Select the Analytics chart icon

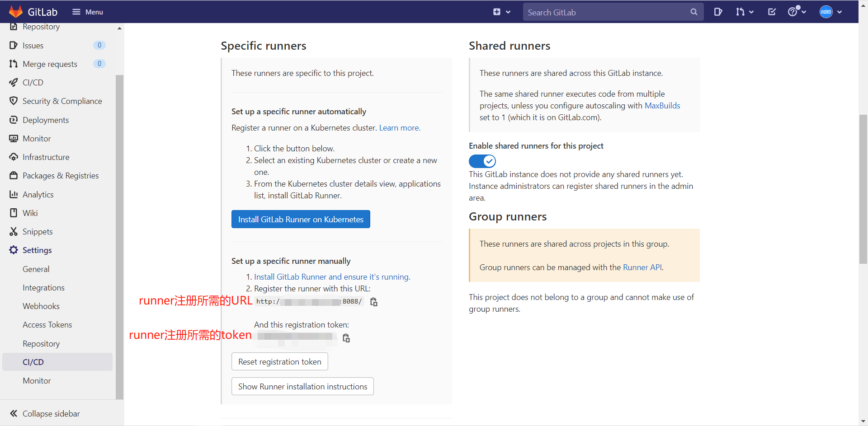pyautogui.click(x=14, y=194)
